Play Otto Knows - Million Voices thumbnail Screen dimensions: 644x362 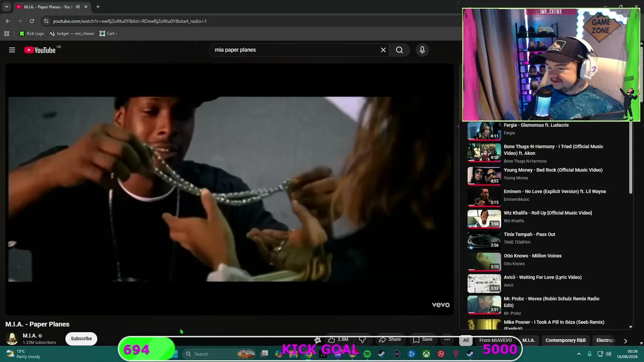click(x=484, y=261)
